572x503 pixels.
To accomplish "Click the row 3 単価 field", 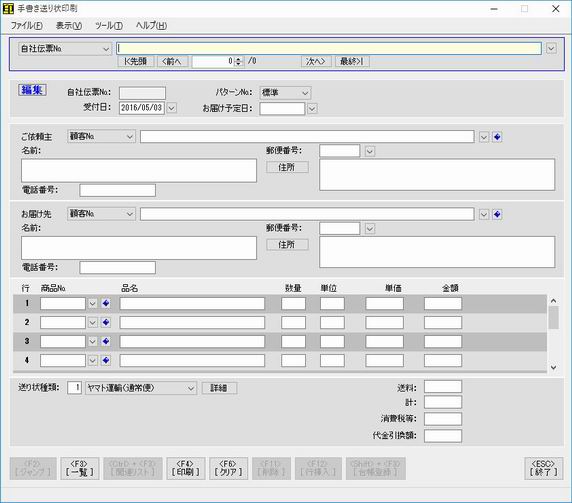I will pos(384,341).
